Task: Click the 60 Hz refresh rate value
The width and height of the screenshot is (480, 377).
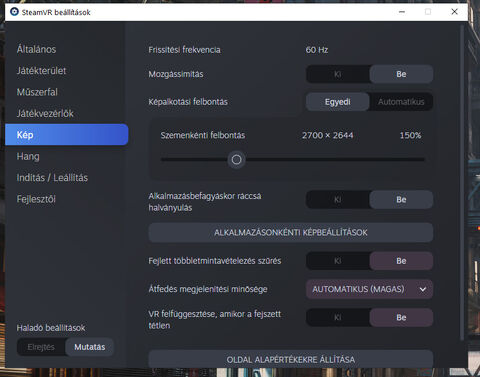Action: coord(317,50)
